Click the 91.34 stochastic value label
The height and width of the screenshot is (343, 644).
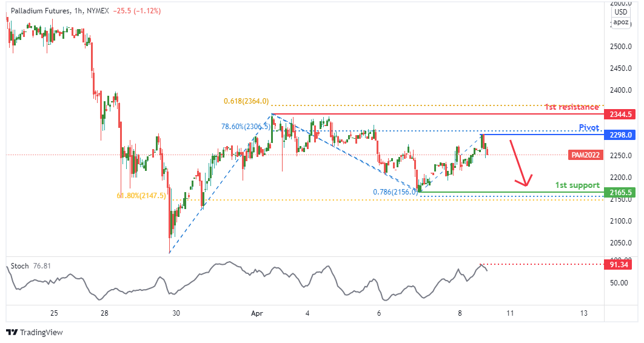point(619,265)
